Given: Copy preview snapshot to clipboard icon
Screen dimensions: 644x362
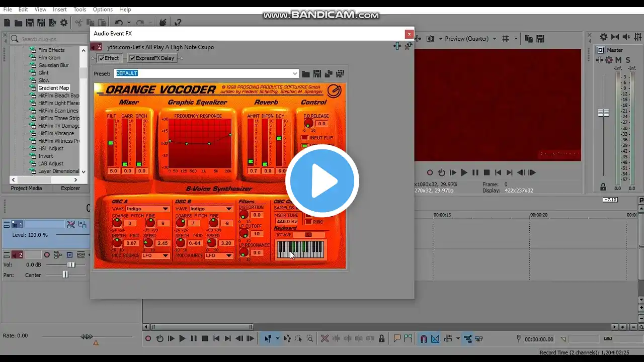Looking at the screenshot, I should click(x=529, y=39).
